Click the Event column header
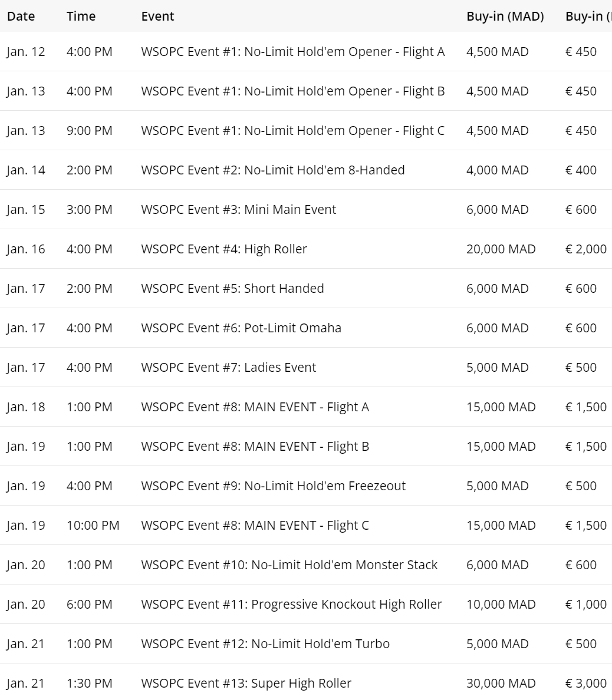 click(157, 16)
